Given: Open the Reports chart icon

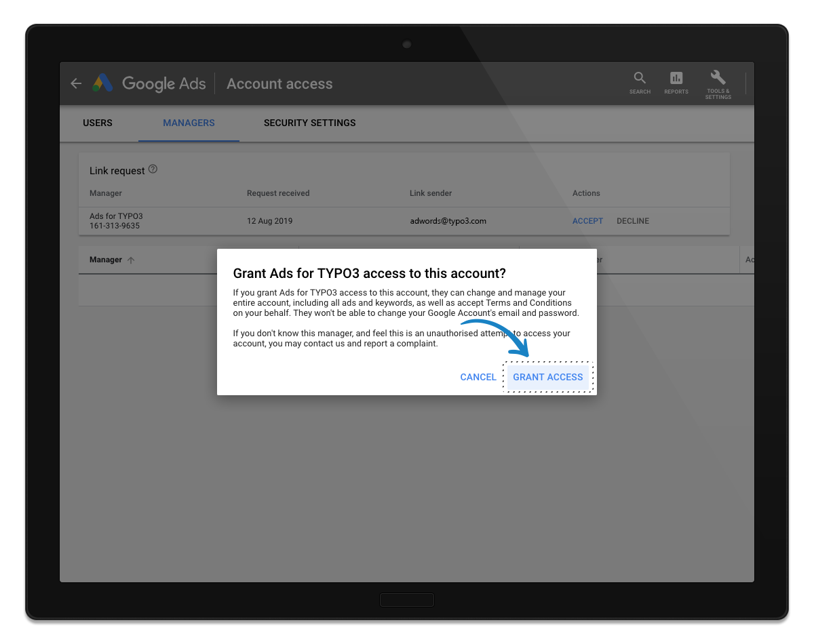Looking at the screenshot, I should 676,78.
